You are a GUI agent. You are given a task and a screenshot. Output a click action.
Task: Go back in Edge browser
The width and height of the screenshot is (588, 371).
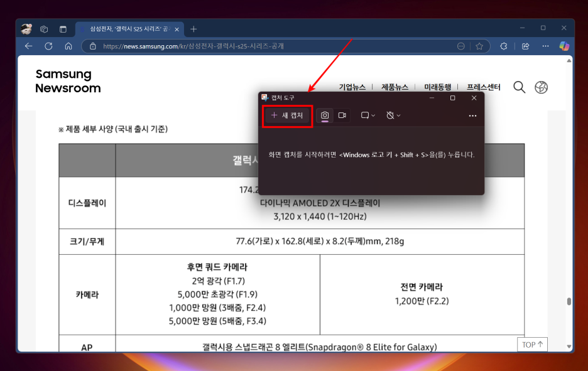[28, 46]
